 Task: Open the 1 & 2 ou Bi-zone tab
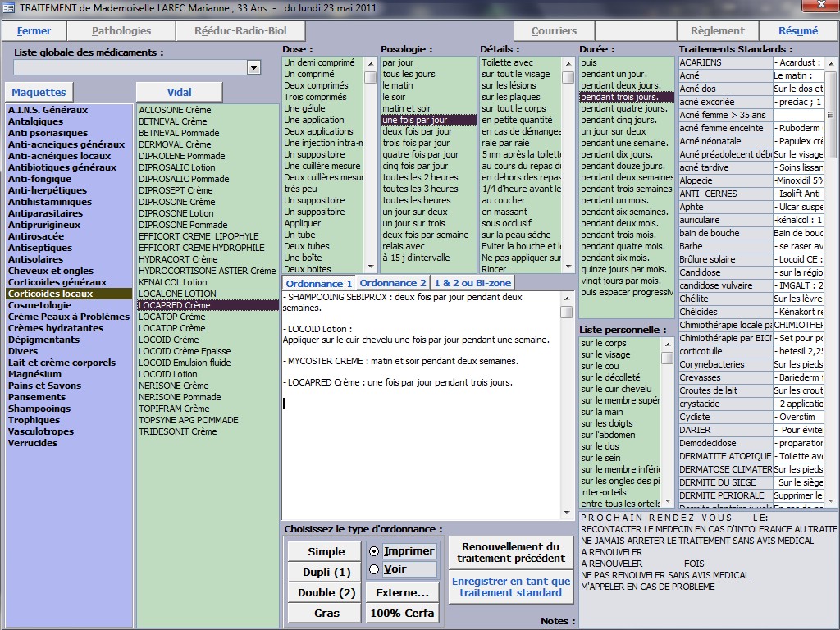click(472, 283)
